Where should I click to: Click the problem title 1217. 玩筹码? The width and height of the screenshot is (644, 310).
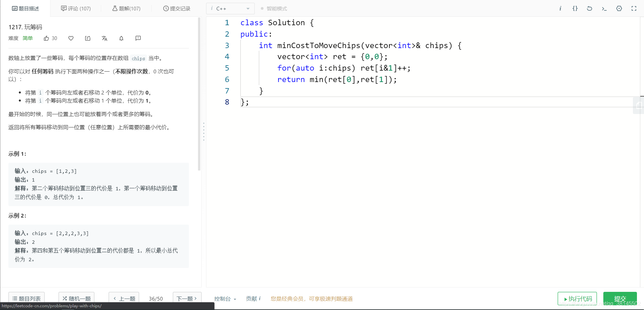point(25,27)
